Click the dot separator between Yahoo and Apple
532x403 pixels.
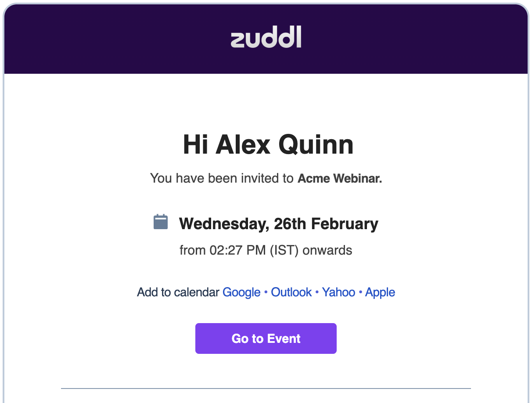pos(360,293)
